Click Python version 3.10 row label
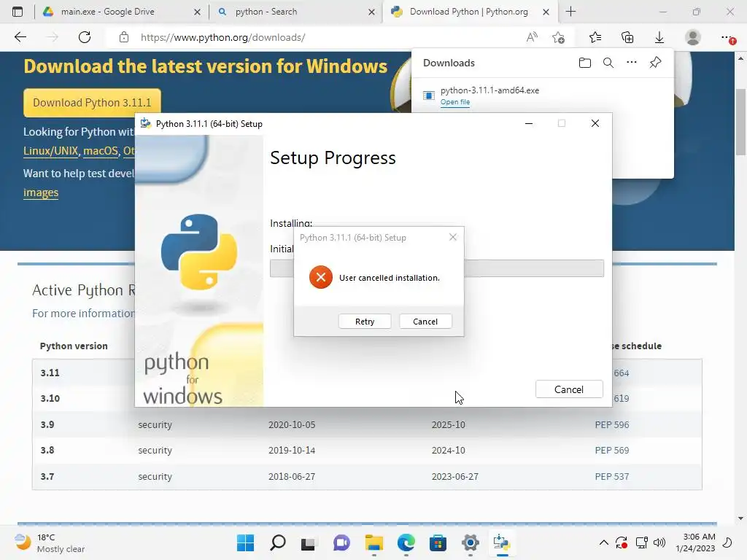Screen dimensions: 747x560 tap(50, 398)
